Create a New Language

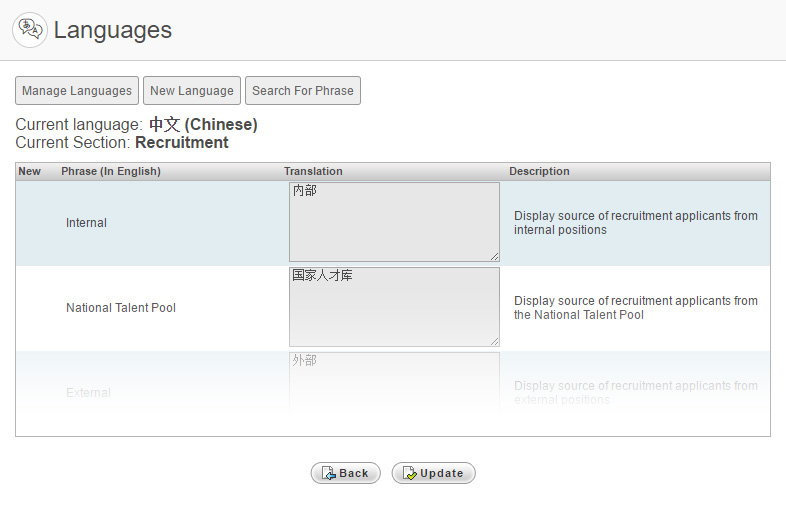[192, 91]
